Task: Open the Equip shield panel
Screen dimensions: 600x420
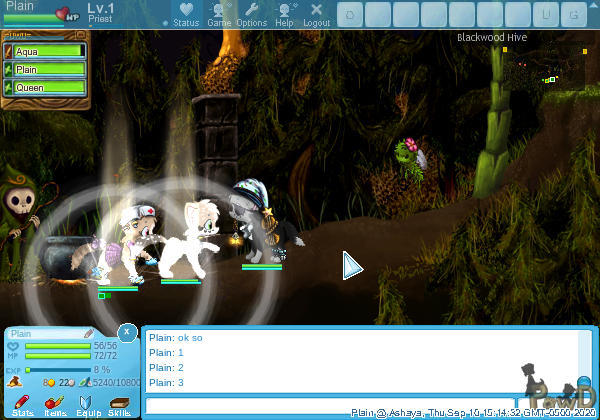Action: point(87,404)
